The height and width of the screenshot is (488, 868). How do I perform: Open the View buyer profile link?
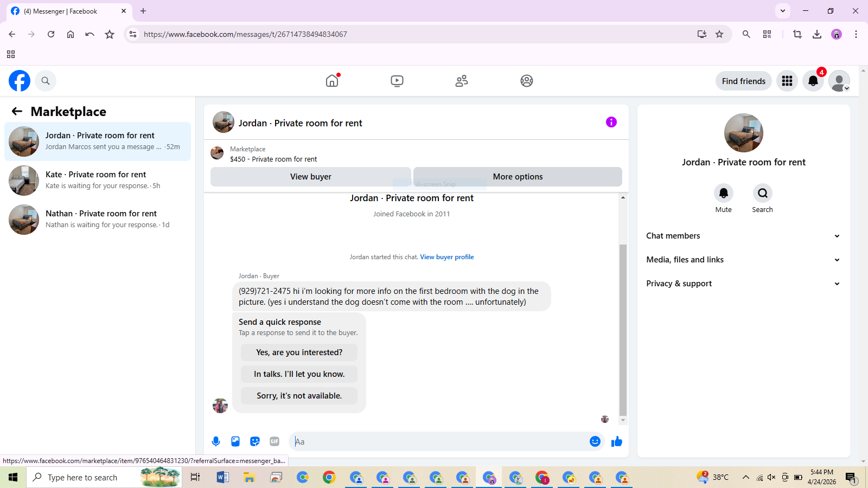click(447, 257)
